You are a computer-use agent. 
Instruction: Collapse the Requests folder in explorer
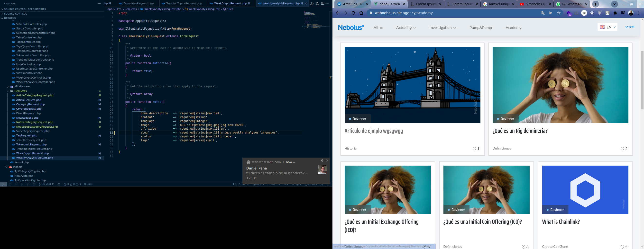(20, 91)
